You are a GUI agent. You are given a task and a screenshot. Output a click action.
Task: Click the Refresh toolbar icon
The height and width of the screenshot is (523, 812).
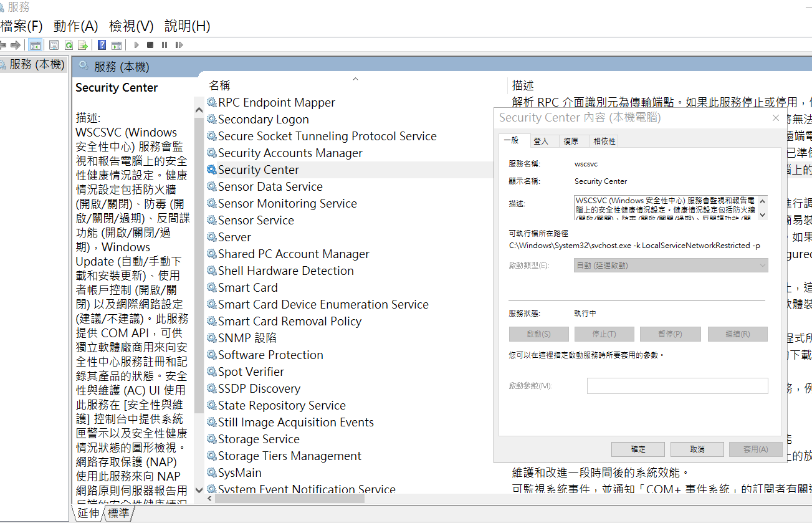69,45
